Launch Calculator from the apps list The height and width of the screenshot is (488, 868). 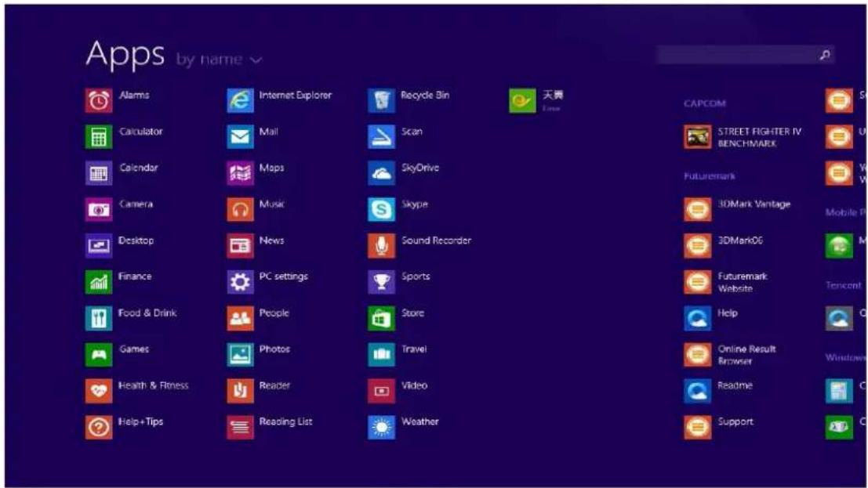click(x=99, y=137)
